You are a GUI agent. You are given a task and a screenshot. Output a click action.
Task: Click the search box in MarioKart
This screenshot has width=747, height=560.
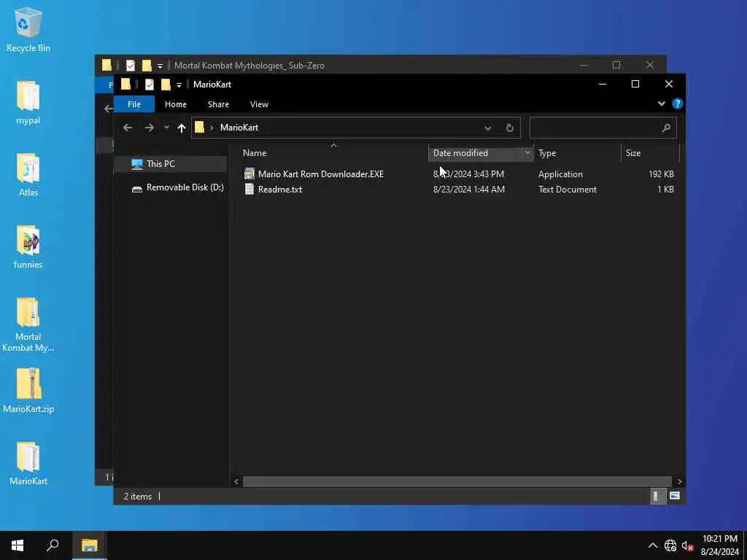click(x=603, y=128)
